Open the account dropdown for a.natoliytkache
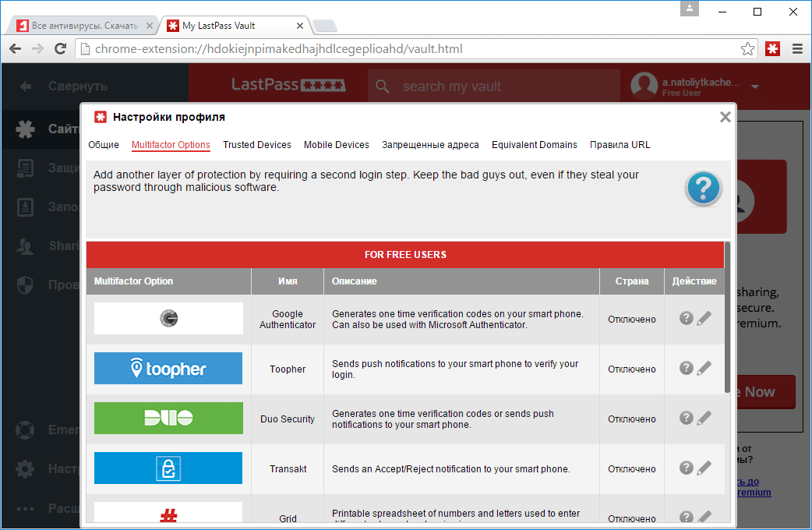 (x=755, y=87)
